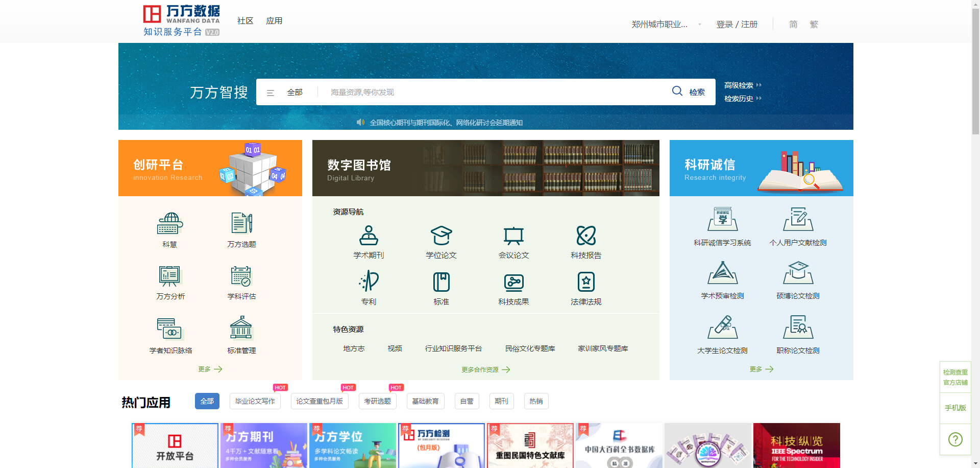Viewport: 980px width, 468px height.
Task: Open the 科慧 keyboard globe icon
Action: tap(169, 224)
